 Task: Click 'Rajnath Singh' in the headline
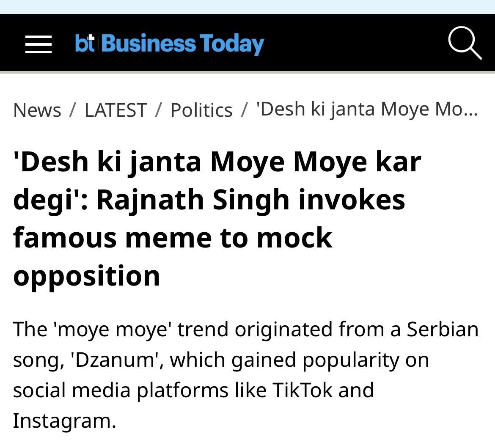coord(193,199)
